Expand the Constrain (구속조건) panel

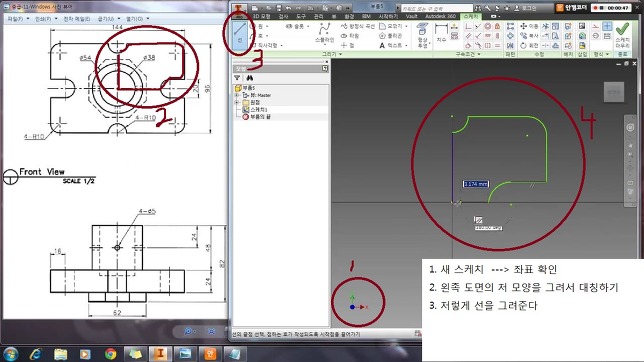click(467, 54)
